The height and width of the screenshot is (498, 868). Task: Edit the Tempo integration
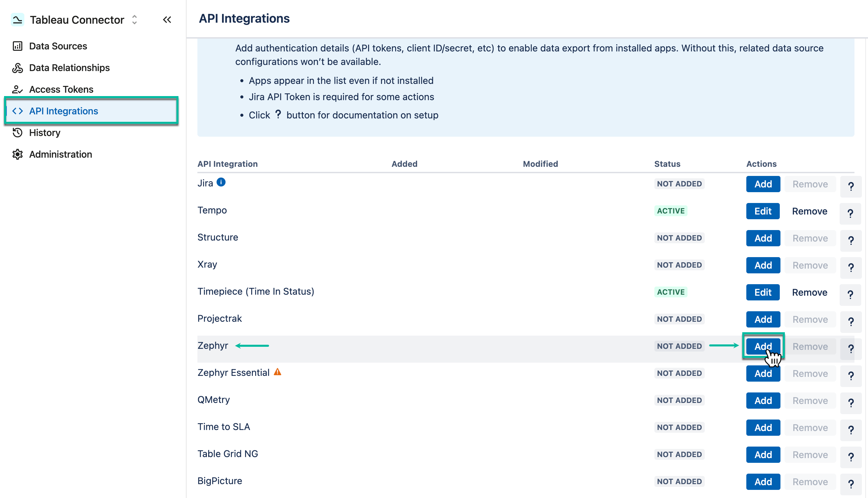tap(763, 211)
